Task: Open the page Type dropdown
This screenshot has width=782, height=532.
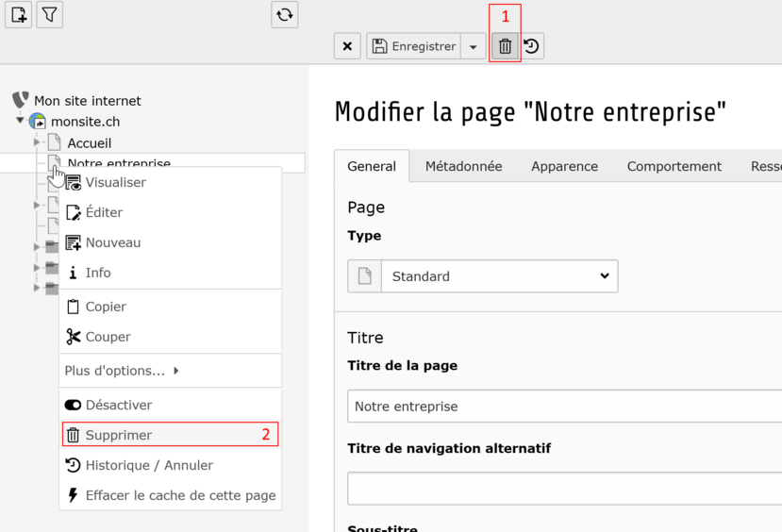Action: [x=499, y=276]
